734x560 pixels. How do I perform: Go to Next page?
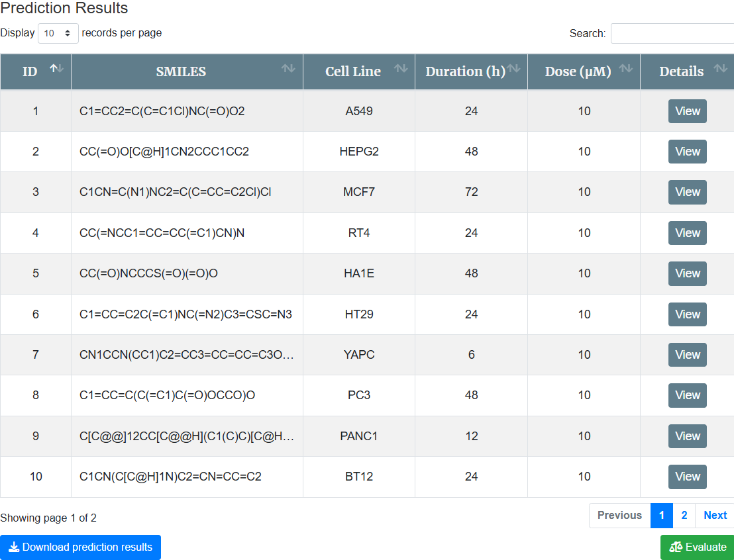pos(715,516)
